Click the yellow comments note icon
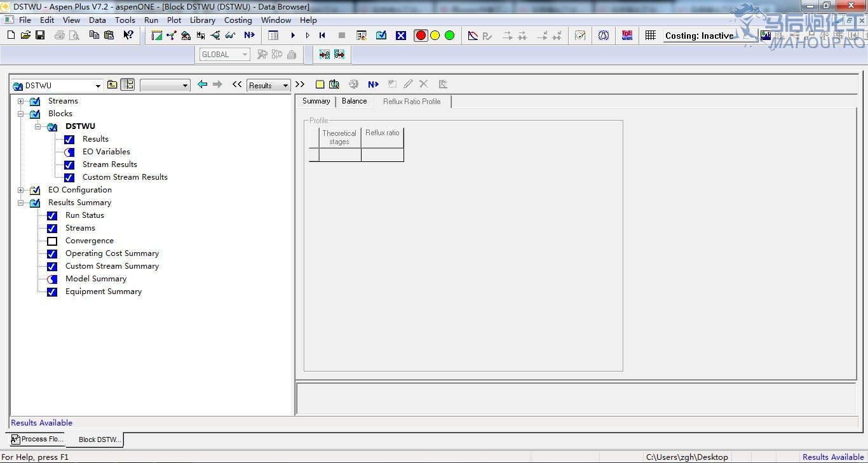 coord(320,84)
